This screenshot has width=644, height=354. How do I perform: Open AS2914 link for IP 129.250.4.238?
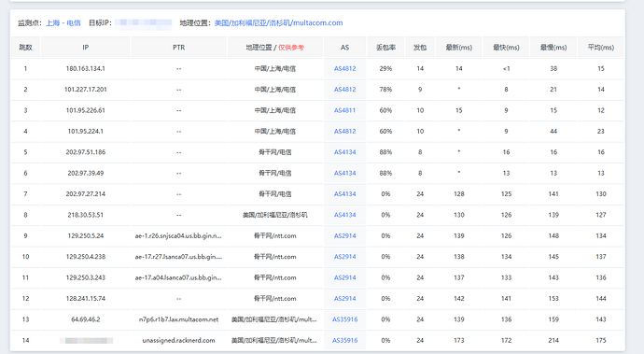click(345, 257)
